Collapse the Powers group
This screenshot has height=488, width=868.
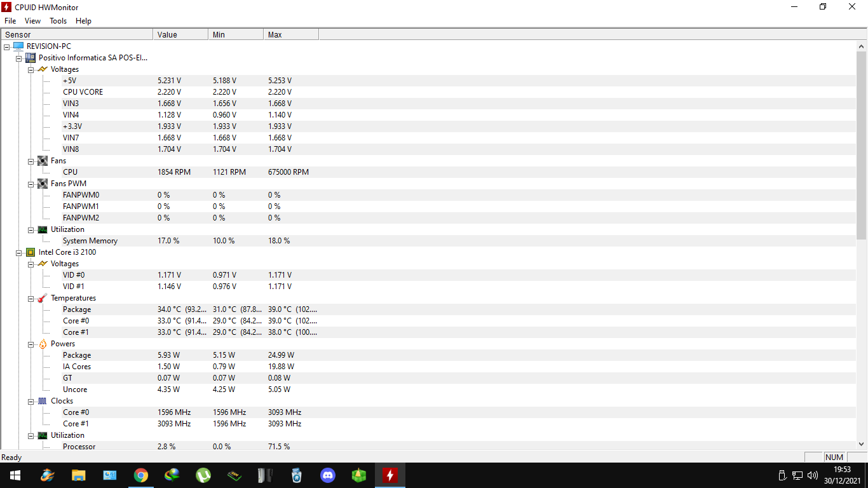[31, 344]
